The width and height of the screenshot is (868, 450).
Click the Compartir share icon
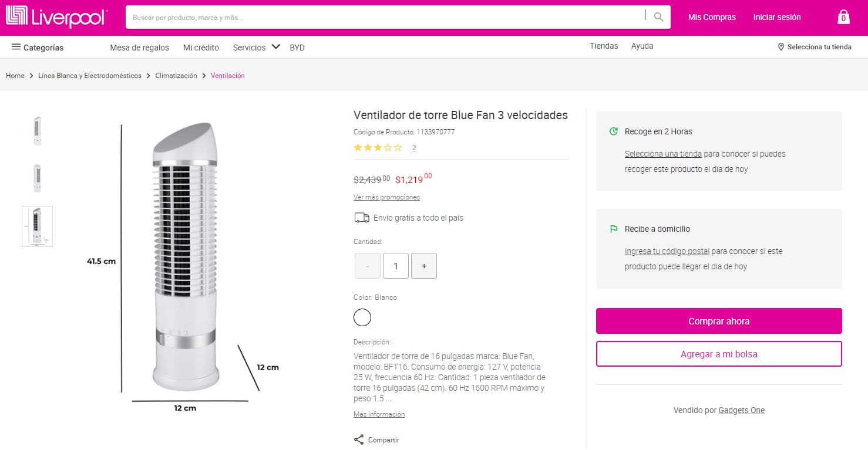359,439
